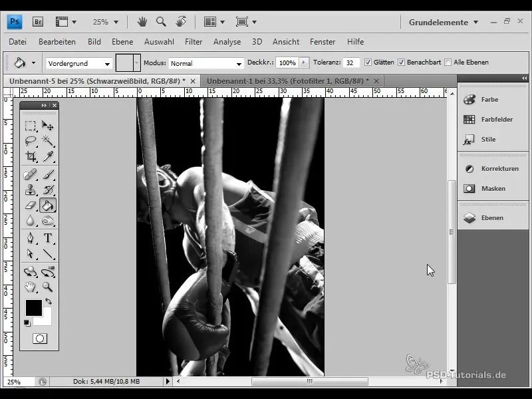Select the Eraser tool
Viewport: 532px width, 399px height.
point(30,205)
